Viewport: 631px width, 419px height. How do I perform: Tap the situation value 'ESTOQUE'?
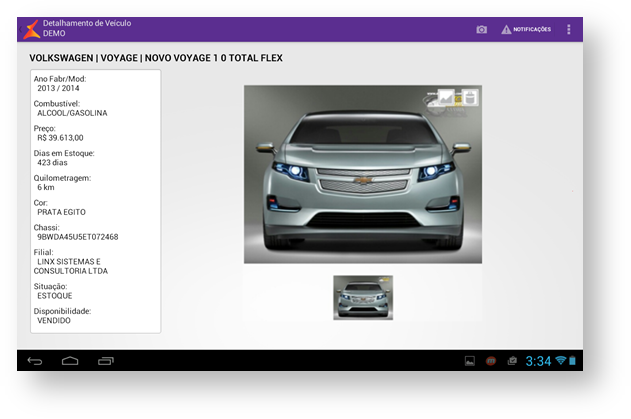click(x=55, y=296)
